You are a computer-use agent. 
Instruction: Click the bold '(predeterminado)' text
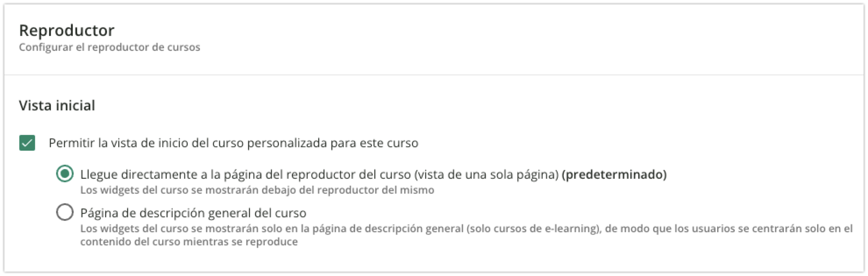614,174
